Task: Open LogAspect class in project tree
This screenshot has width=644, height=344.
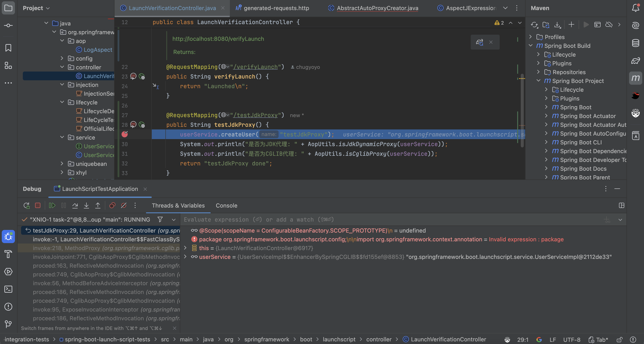Action: click(98, 50)
